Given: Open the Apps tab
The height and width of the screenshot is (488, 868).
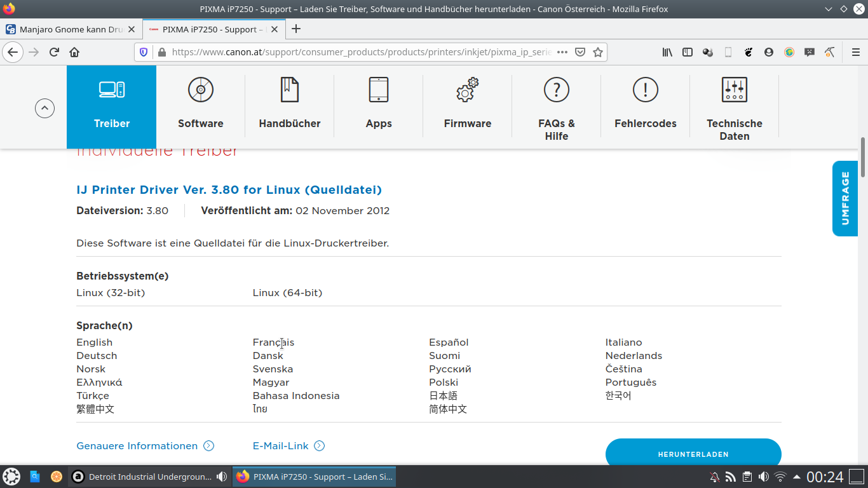Looking at the screenshot, I should [379, 107].
